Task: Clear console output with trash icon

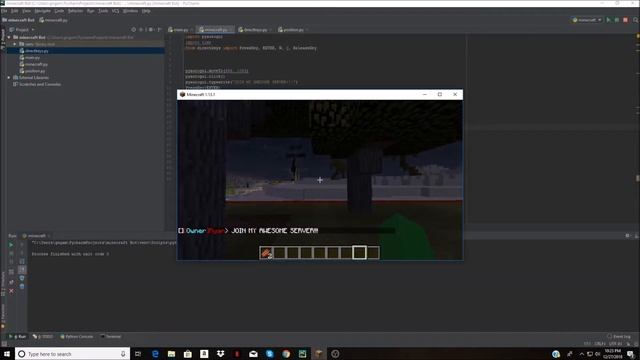Action: tap(22, 287)
